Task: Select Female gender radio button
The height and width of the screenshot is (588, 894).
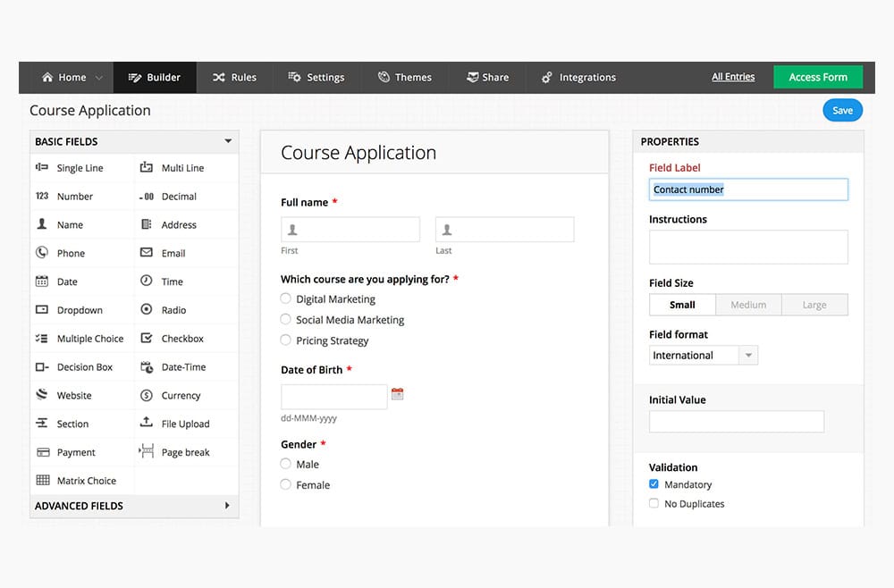Action: (x=286, y=485)
